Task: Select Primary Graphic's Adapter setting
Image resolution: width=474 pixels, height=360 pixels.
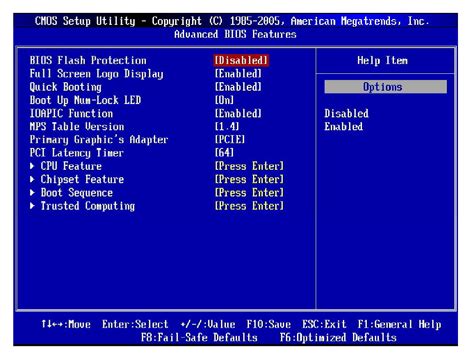Action: (x=99, y=140)
